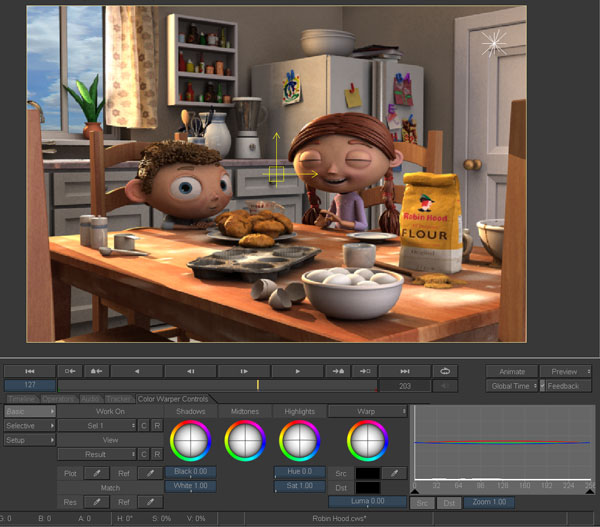Jump to the last frame
This screenshot has height=527, width=600.
tap(404, 371)
